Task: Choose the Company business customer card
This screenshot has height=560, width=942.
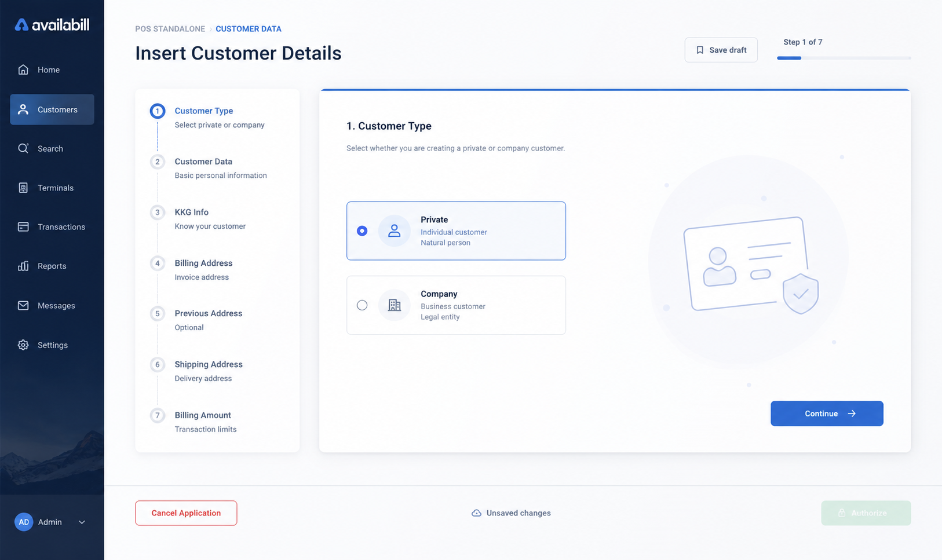Action: (x=456, y=305)
